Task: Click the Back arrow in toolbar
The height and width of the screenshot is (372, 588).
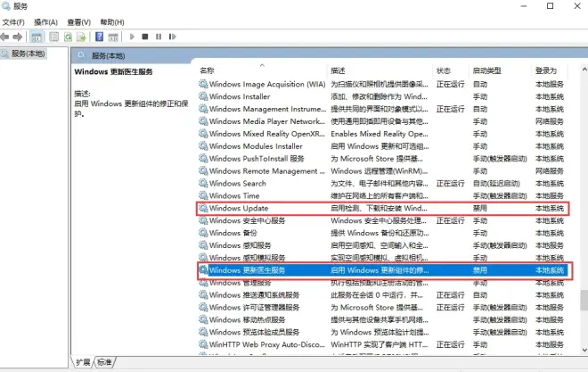Action: 4,37
